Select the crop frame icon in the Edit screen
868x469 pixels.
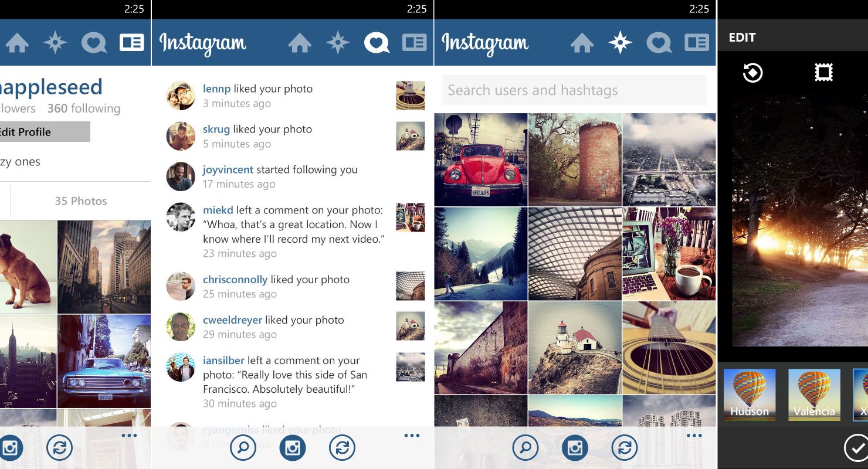(824, 73)
